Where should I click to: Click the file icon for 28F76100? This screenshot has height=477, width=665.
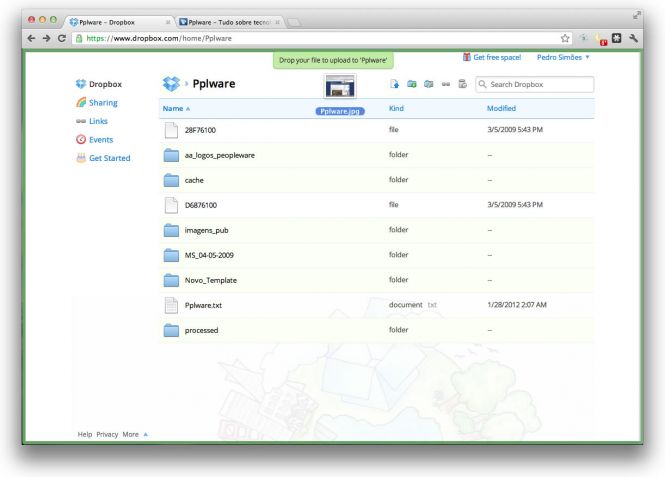click(x=171, y=130)
